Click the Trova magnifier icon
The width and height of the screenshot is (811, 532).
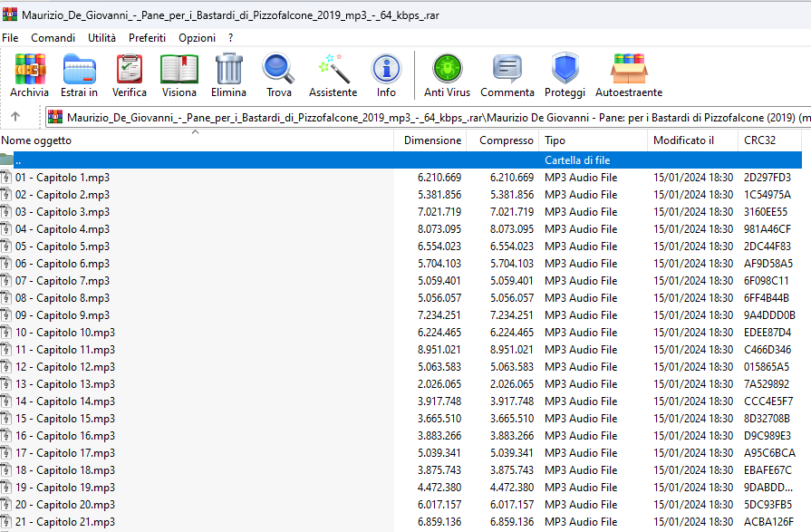[279, 68]
